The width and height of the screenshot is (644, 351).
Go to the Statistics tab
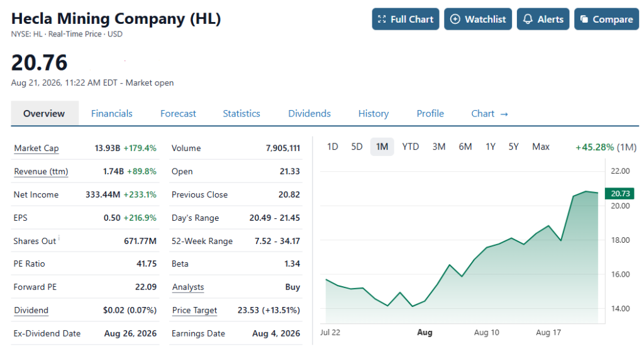coord(241,113)
